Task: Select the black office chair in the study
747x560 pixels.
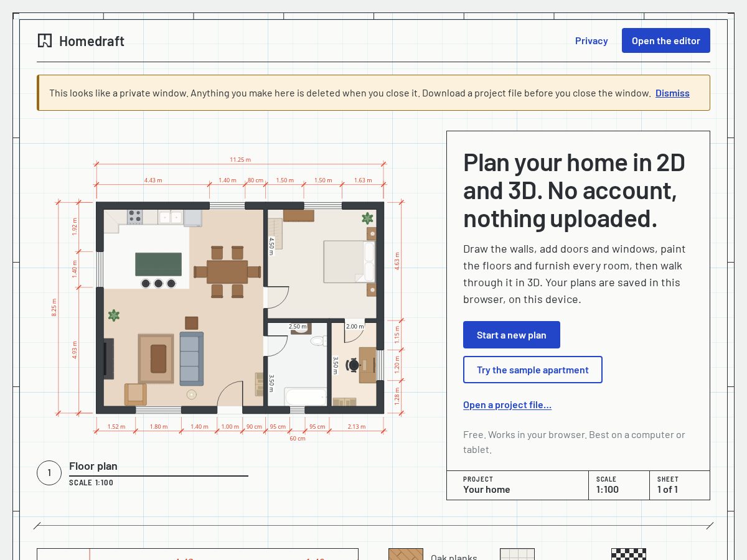Action: (353, 365)
